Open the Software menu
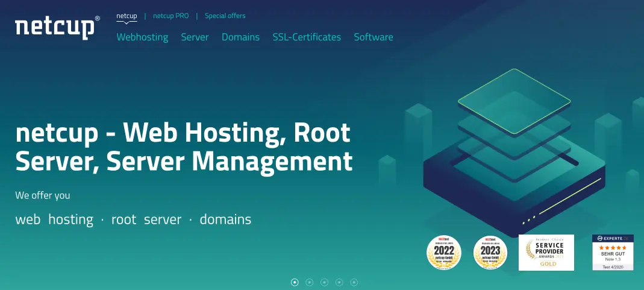Image resolution: width=644 pixels, height=290 pixels. click(374, 37)
